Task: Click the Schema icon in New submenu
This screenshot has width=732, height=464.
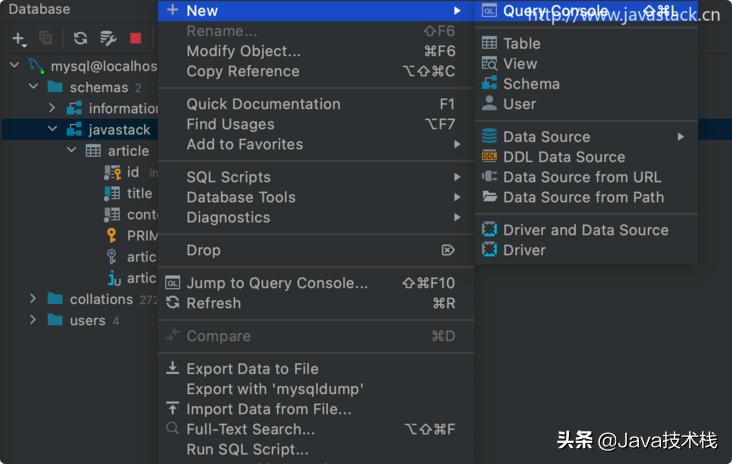Action: (x=489, y=83)
